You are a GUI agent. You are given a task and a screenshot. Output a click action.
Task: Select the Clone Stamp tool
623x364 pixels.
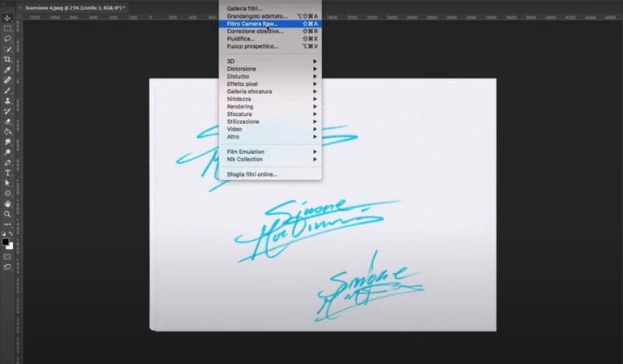point(7,101)
